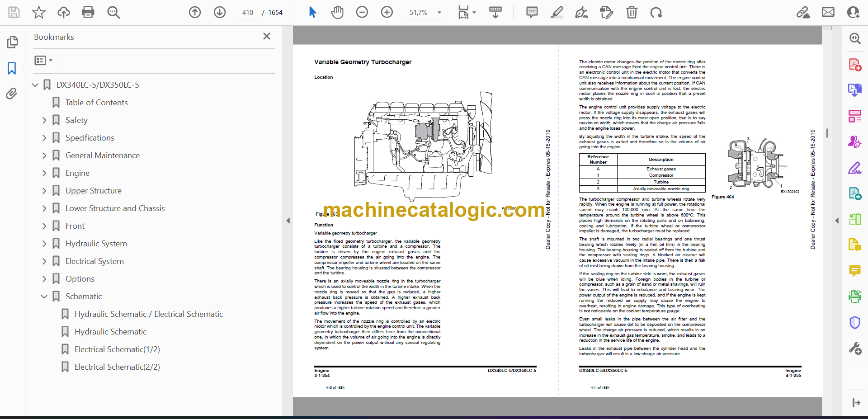This screenshot has width=868, height=419.
Task: Choose the Selection arrow tool
Action: (312, 12)
